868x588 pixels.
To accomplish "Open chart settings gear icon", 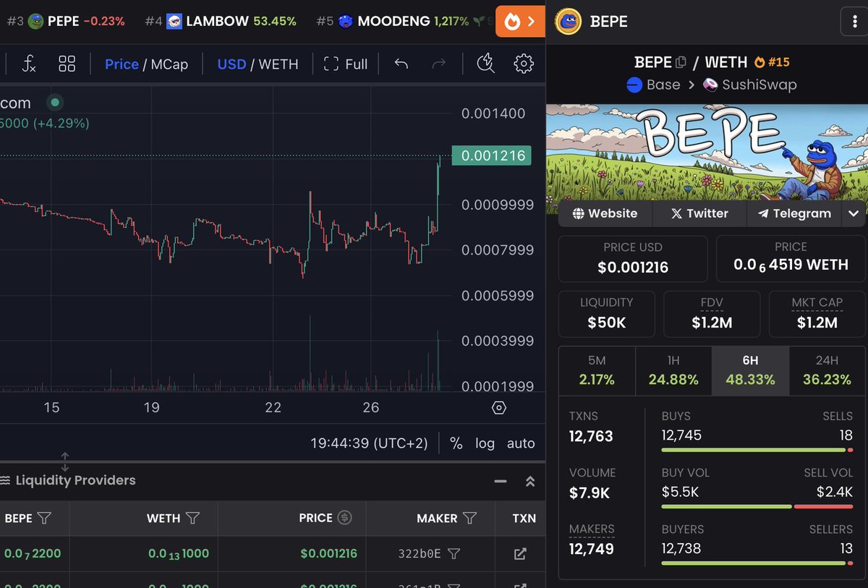I will (x=523, y=64).
